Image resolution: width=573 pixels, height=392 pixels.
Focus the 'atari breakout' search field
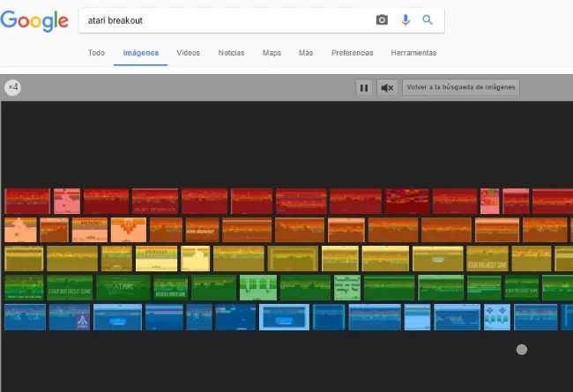pos(227,20)
